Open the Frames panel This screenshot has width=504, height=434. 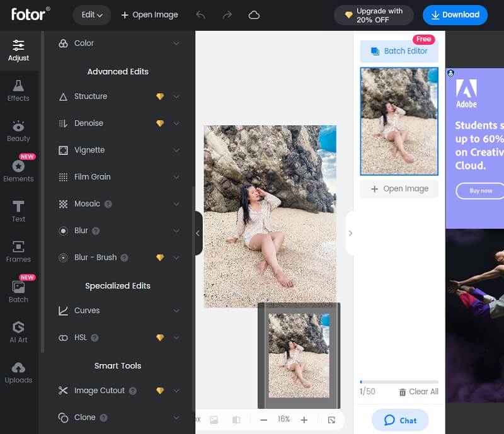coord(18,251)
